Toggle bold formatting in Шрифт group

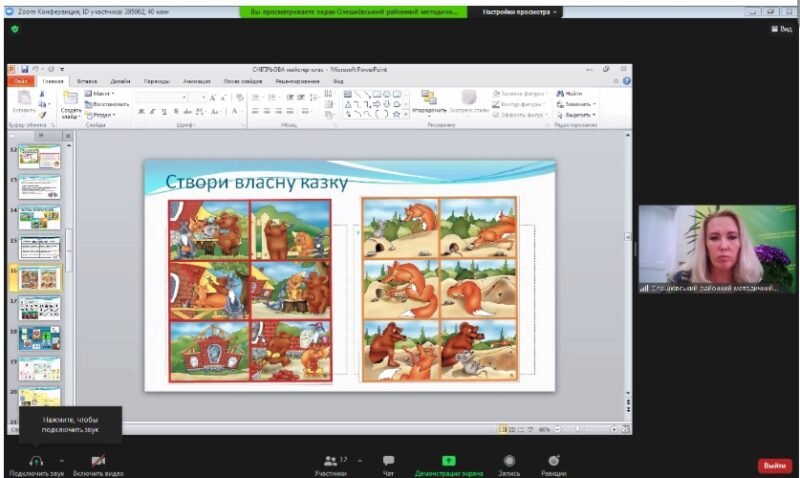click(141, 111)
